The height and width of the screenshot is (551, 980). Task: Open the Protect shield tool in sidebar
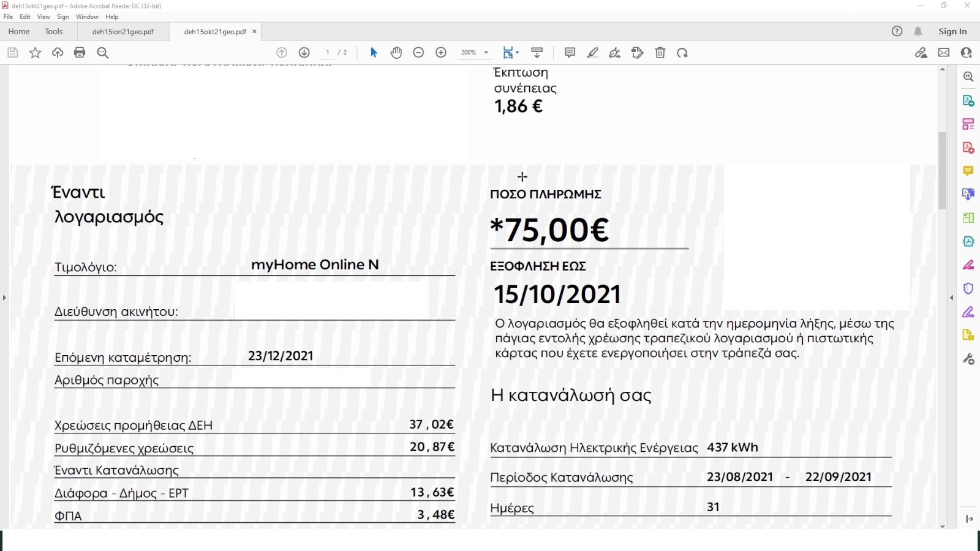968,288
